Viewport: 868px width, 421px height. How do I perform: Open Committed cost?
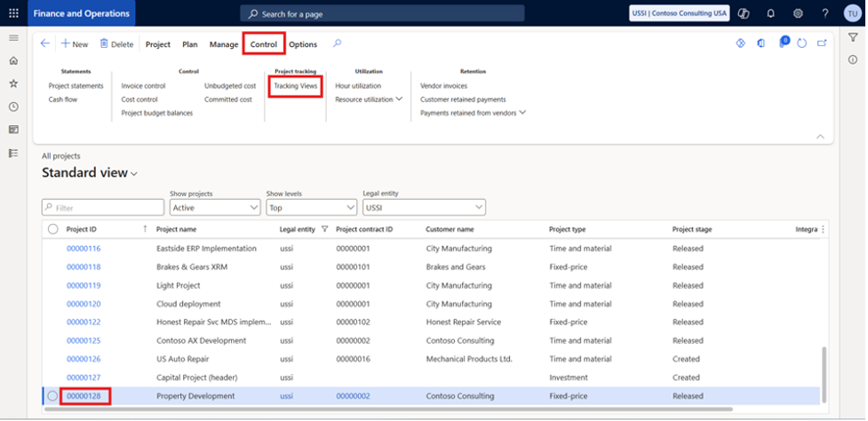click(x=228, y=99)
